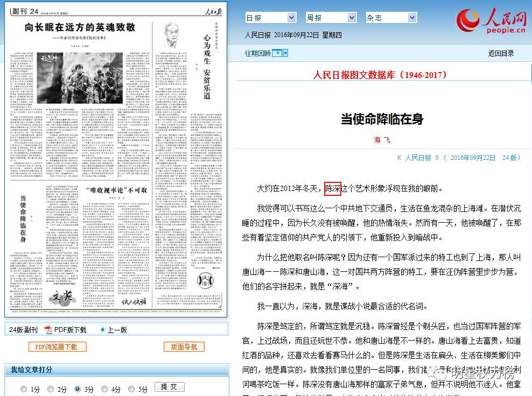Click the 返回目录 link
Viewport: 532px width, 396px height.
501,53
